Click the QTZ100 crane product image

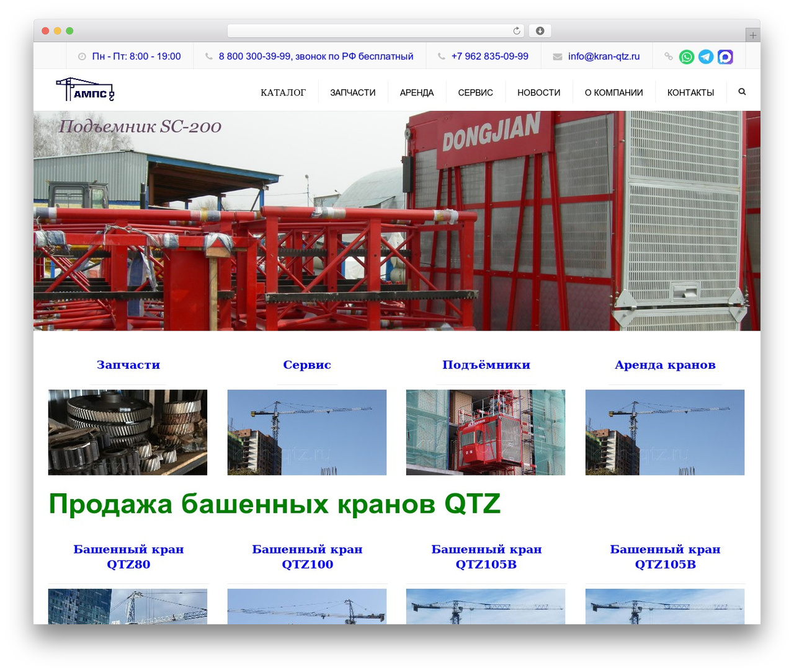coord(307,606)
